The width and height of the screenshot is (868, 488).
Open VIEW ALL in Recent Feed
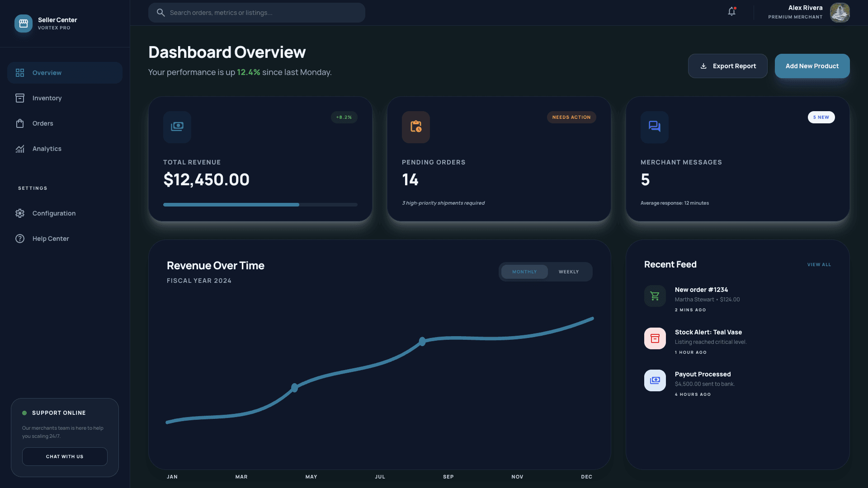pyautogui.click(x=819, y=264)
